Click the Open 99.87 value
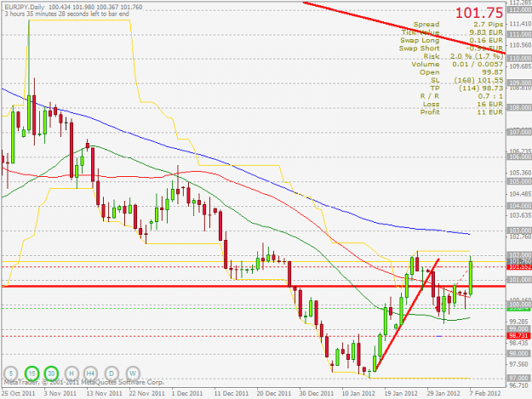This screenshot has width=532, height=399. pos(492,72)
